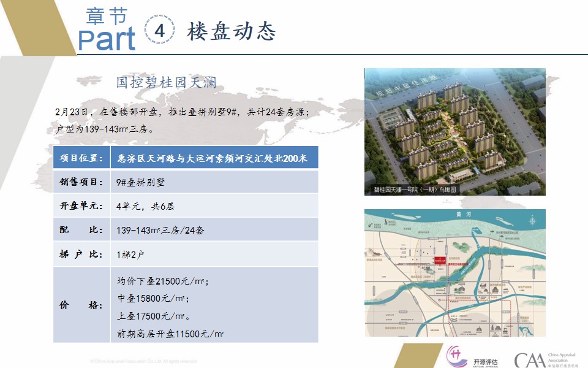Click the 楼盘动态 slide title
Image resolution: width=588 pixels, height=368 pixels.
coord(232,31)
